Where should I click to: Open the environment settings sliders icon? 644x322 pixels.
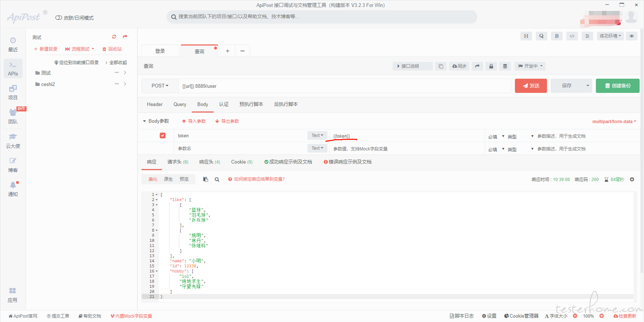point(587,36)
